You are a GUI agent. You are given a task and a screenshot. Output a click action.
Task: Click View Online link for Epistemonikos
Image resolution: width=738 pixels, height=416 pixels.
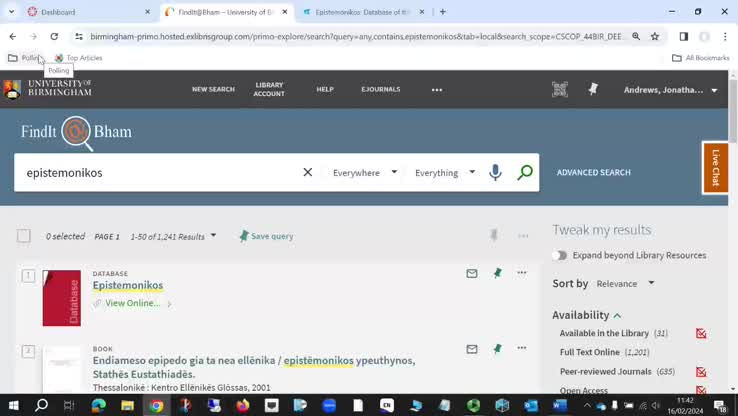coord(133,303)
